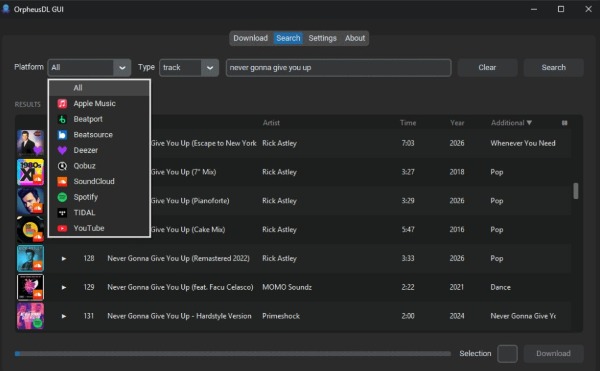The image size is (600, 371).
Task: Play track 131 Hardstyle Version
Action: click(x=64, y=316)
